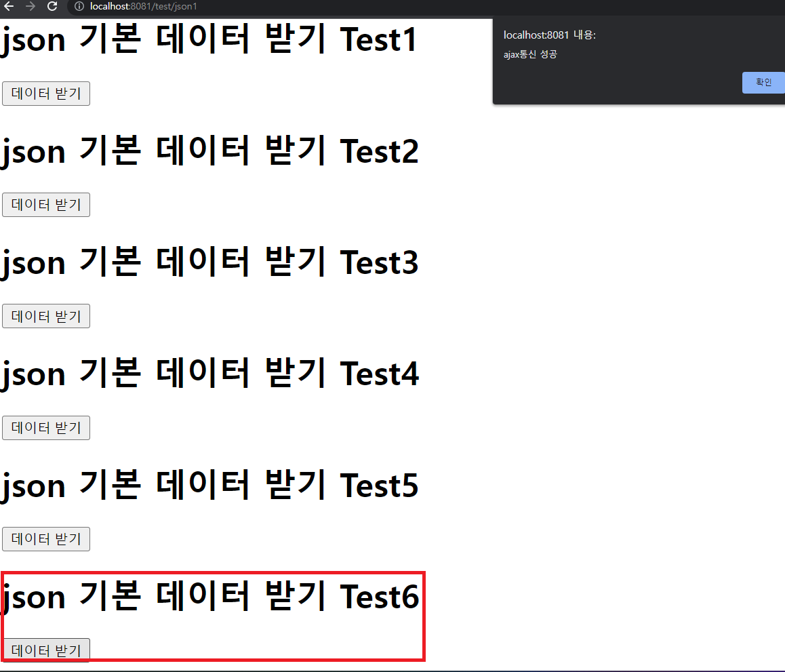The width and height of the screenshot is (785, 672).
Task: Click 데이터 받기 button under Test2
Action: (46, 205)
